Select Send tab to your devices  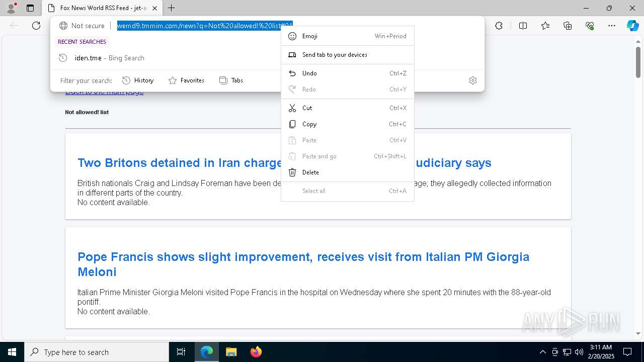pos(347,55)
